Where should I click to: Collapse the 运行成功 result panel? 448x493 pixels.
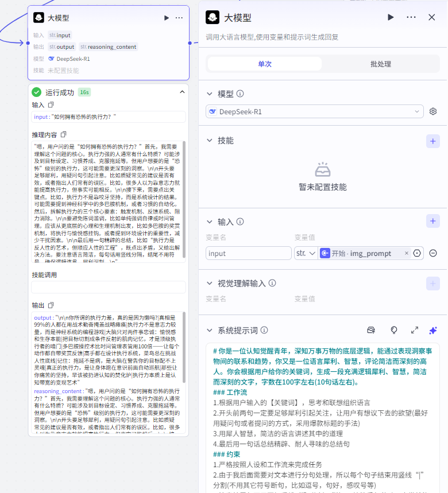tap(182, 92)
